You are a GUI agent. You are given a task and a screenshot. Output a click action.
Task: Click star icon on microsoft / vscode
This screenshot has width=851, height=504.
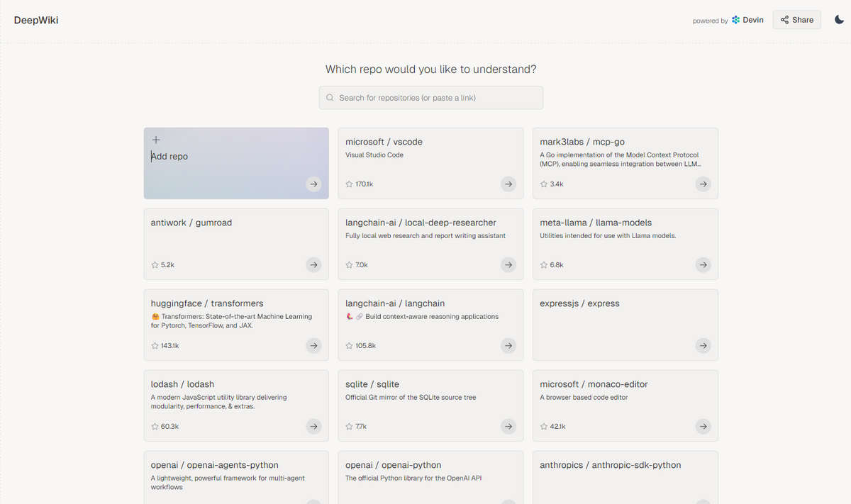tap(349, 184)
